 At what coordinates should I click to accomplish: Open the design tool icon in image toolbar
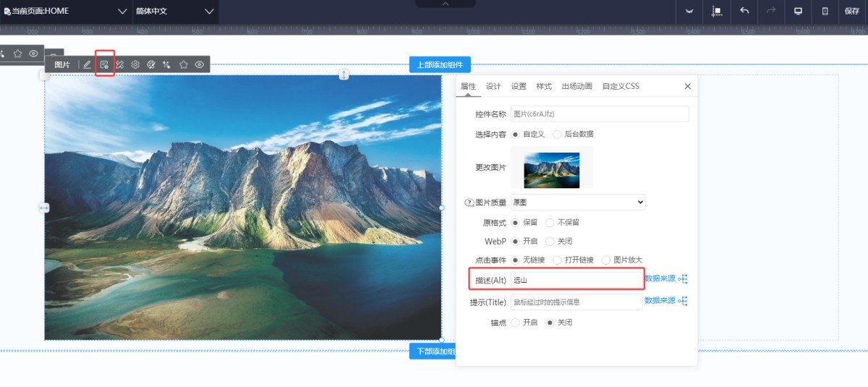coord(120,64)
